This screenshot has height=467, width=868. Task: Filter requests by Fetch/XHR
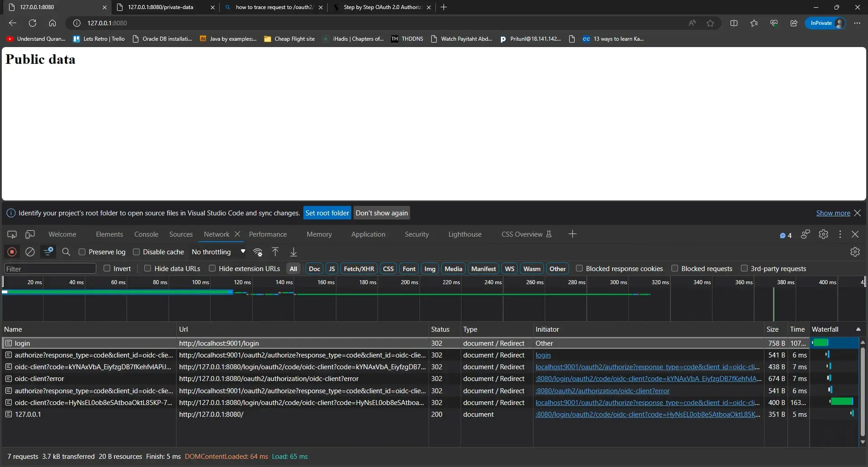[x=359, y=269]
